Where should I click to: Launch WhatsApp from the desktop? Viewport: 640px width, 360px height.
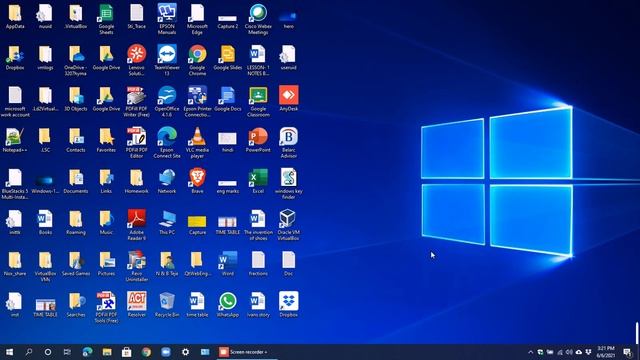[x=228, y=304]
